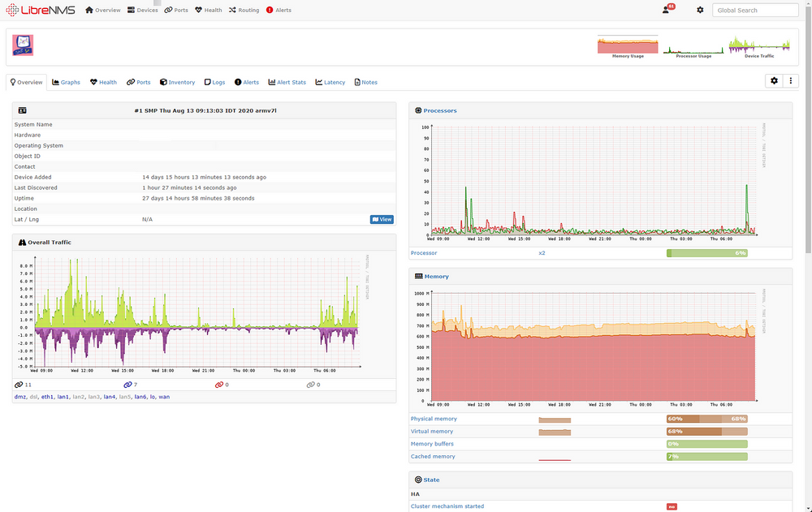Image resolution: width=812 pixels, height=512 pixels.
Task: Open the Overview page from the navbar
Action: 102,11
